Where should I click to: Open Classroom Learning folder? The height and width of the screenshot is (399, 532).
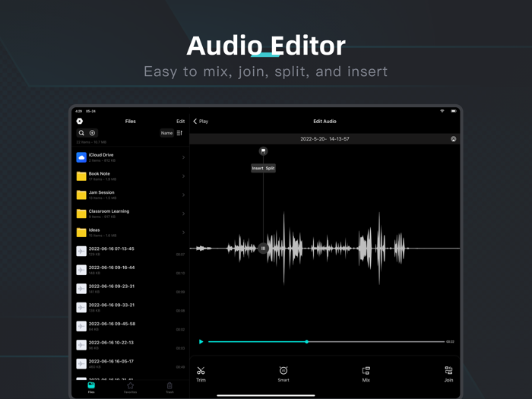pos(130,214)
